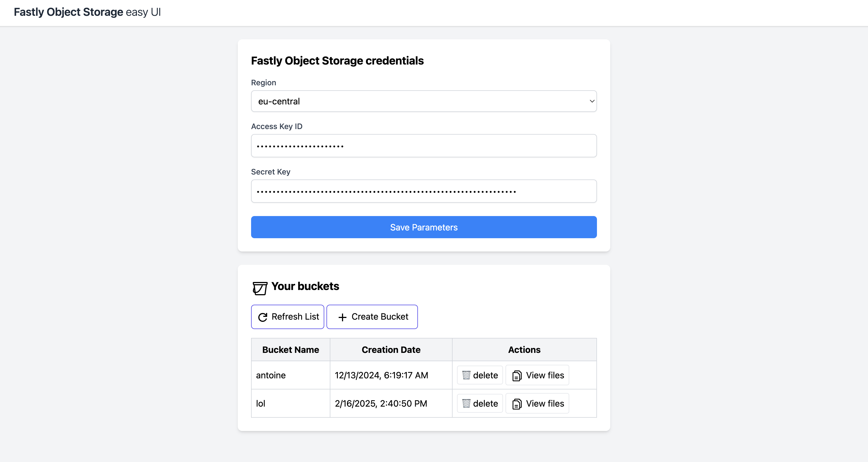The width and height of the screenshot is (868, 462).
Task: Click the Region dropdown chevron arrow
Action: [592, 101]
